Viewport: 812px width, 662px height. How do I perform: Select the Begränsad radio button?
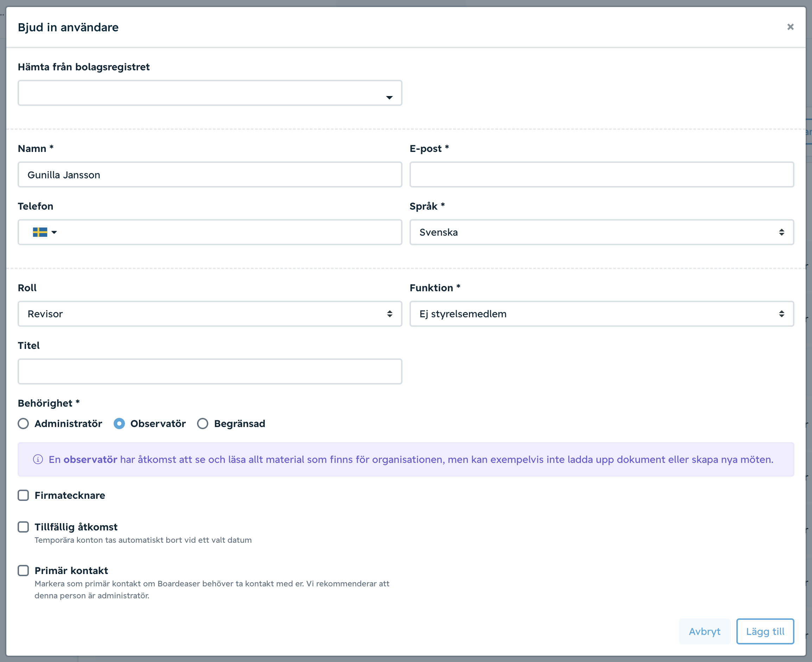point(203,424)
